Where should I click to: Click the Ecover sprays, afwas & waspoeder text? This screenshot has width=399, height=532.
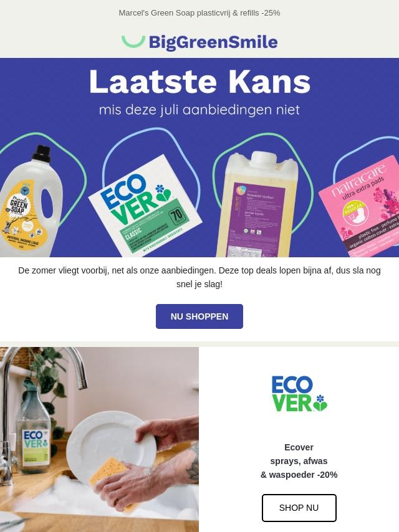pyautogui.click(x=299, y=461)
